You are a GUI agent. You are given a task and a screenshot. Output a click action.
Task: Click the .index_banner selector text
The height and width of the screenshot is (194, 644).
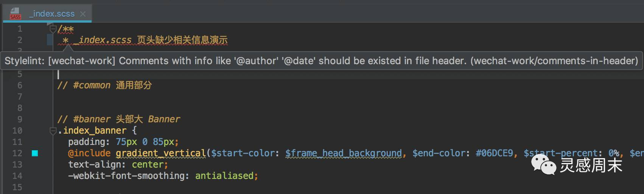[92, 131]
